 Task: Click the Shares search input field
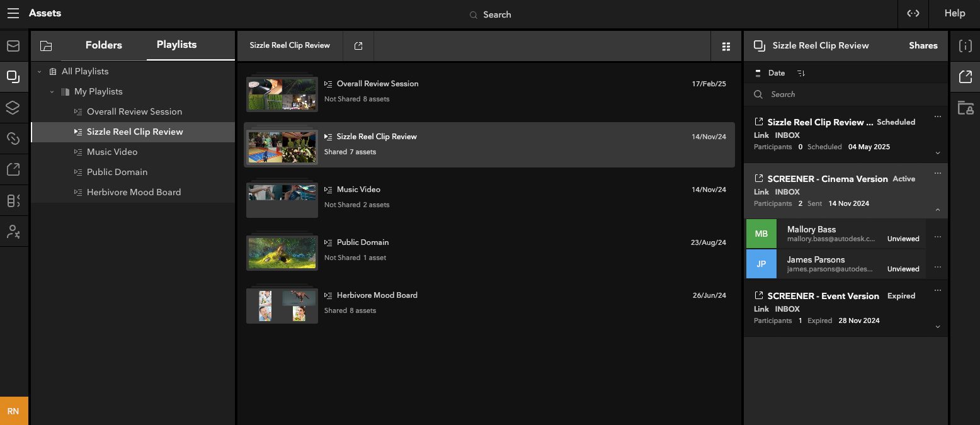[844, 94]
